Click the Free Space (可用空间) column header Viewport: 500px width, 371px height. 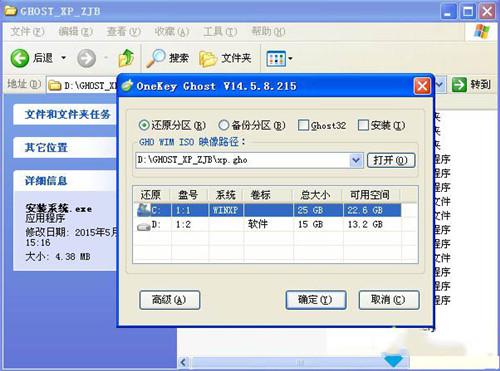pyautogui.click(x=371, y=195)
